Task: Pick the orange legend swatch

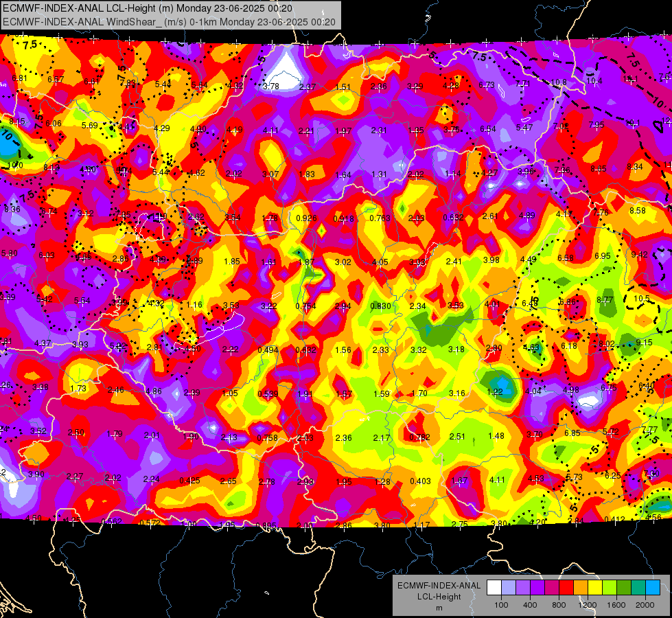Action: click(x=581, y=587)
